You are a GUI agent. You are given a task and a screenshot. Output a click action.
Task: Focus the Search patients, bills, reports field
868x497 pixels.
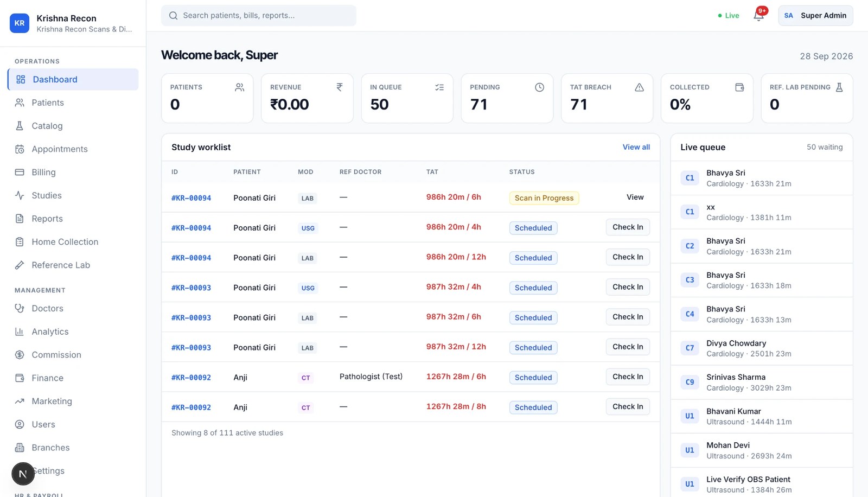259,15
